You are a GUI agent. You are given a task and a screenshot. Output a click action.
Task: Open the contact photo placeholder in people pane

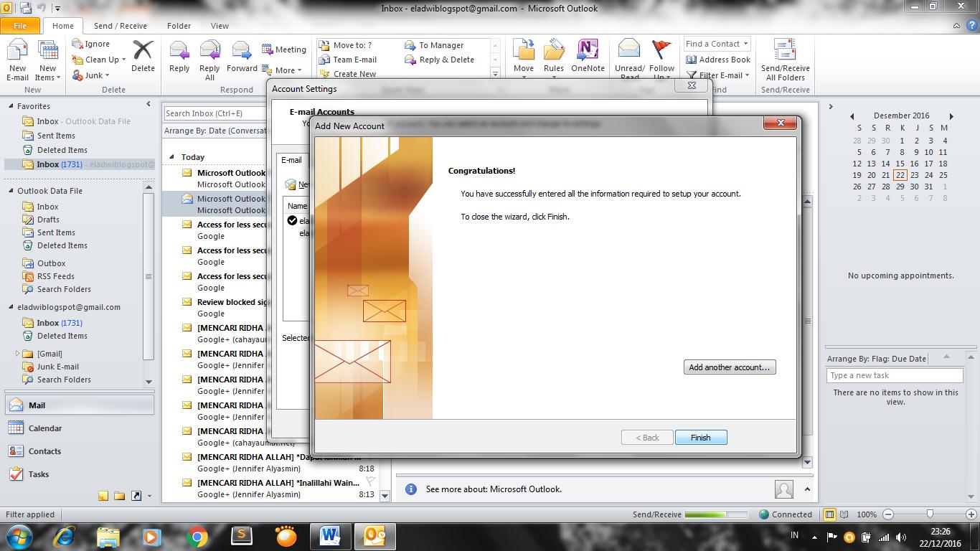tap(784, 489)
